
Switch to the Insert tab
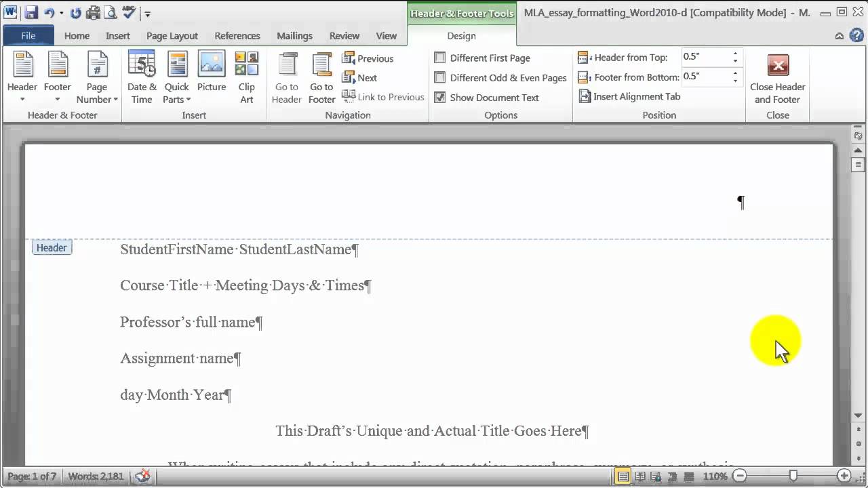[x=118, y=36]
